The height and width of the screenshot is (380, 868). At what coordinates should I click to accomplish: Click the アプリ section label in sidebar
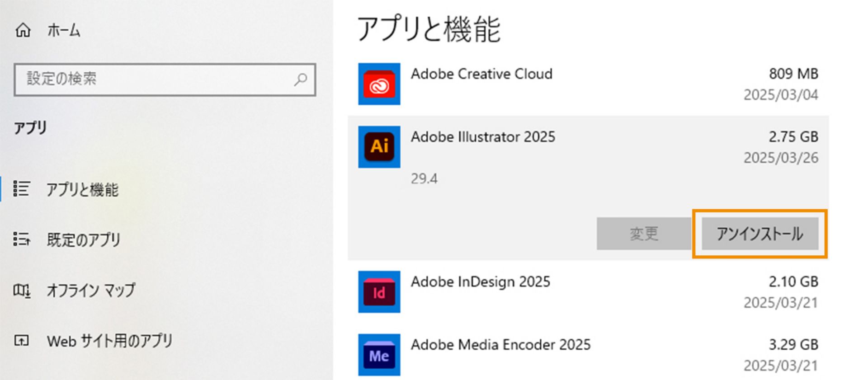pos(30,128)
